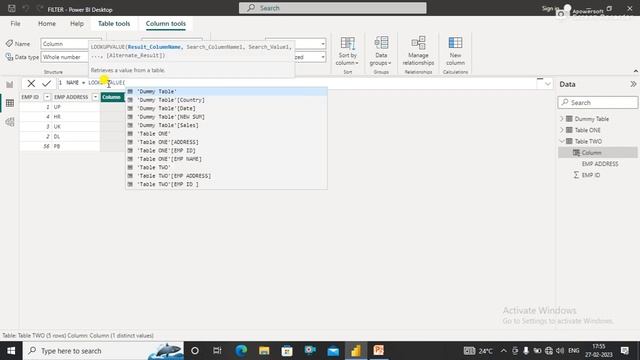The height and width of the screenshot is (360, 640).
Task: Pick 'Table ONE'[ADDRESS] suggestion
Action: [x=227, y=142]
